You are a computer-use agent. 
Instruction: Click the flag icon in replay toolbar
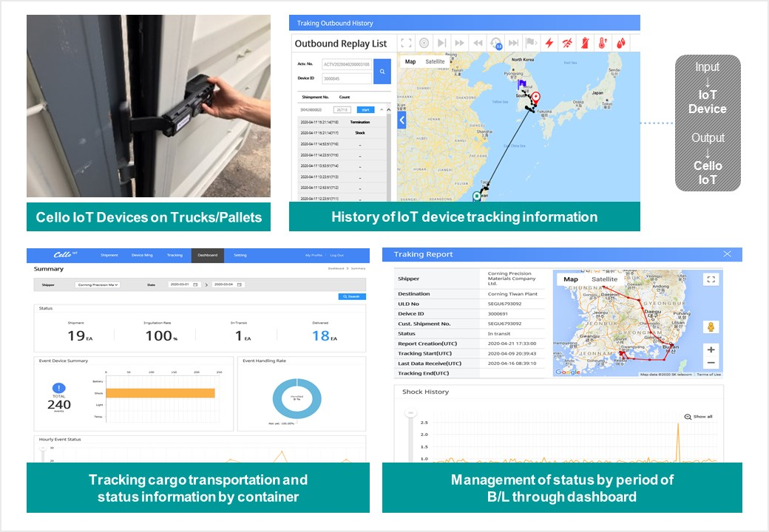click(x=531, y=43)
